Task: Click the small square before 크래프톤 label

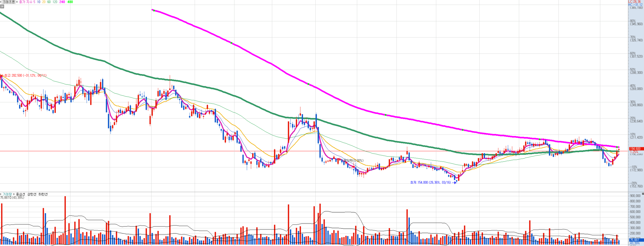Action: (1, 2)
